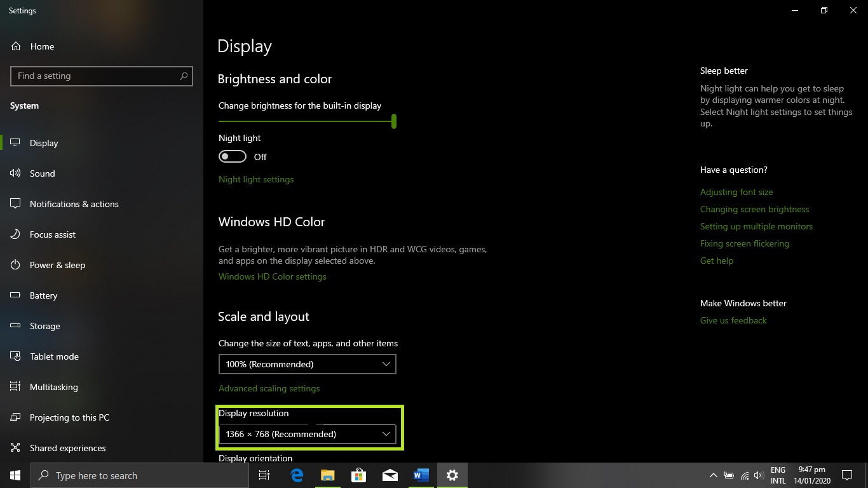868x488 pixels.
Task: Open Notifications & actions section
Action: pos(74,204)
